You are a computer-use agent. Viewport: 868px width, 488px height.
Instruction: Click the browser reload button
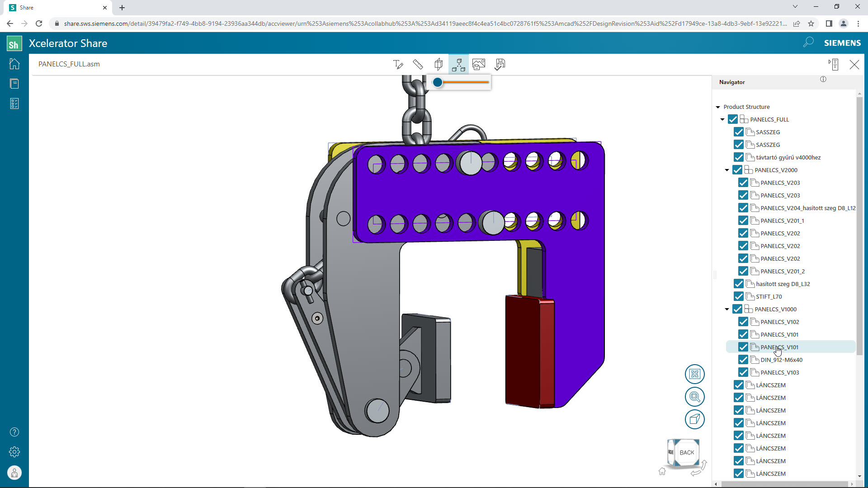coord(39,23)
